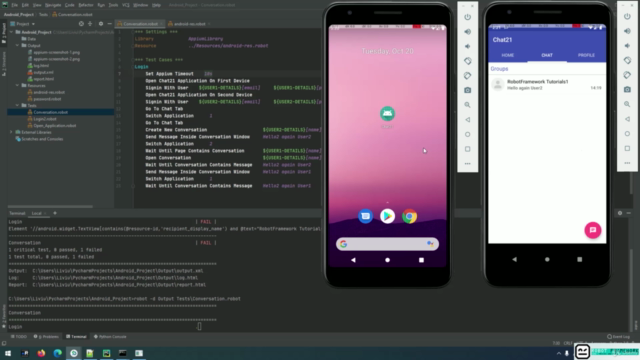Click volume down on toolbar between the phones
The width and height of the screenshot is (640, 360).
(x=467, y=47)
